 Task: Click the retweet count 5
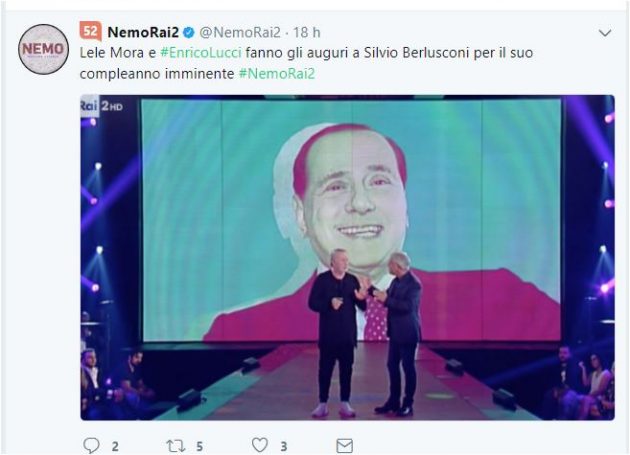pyautogui.click(x=200, y=446)
